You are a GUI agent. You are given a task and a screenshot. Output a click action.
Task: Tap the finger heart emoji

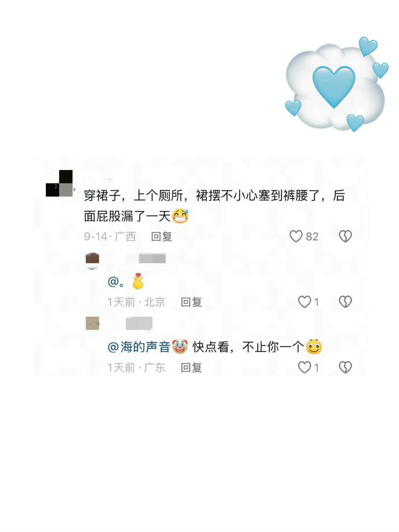[138, 281]
